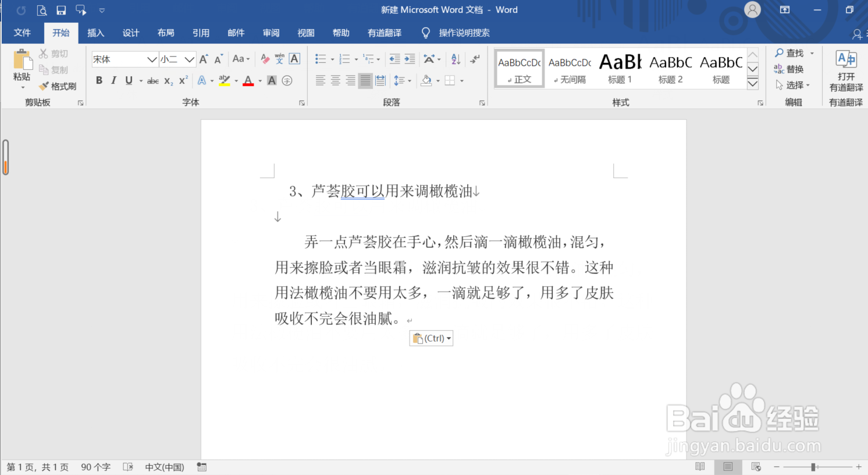Toggle bold formatting
Screen dimensions: 868x475
tap(99, 80)
